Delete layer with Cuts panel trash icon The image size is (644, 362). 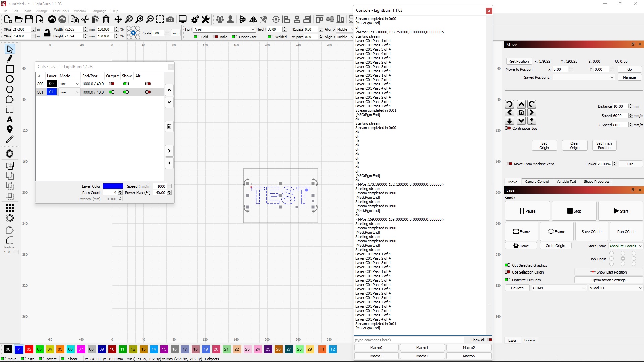click(x=169, y=126)
